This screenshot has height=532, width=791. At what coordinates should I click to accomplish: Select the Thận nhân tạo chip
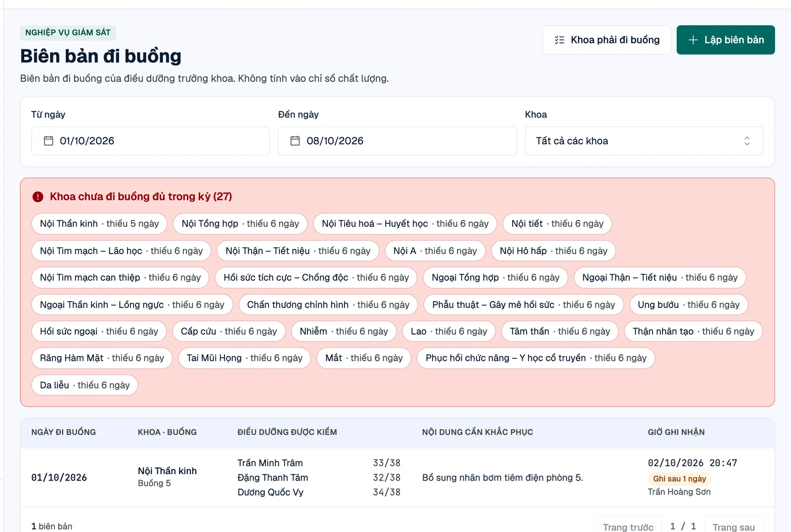[x=694, y=331]
